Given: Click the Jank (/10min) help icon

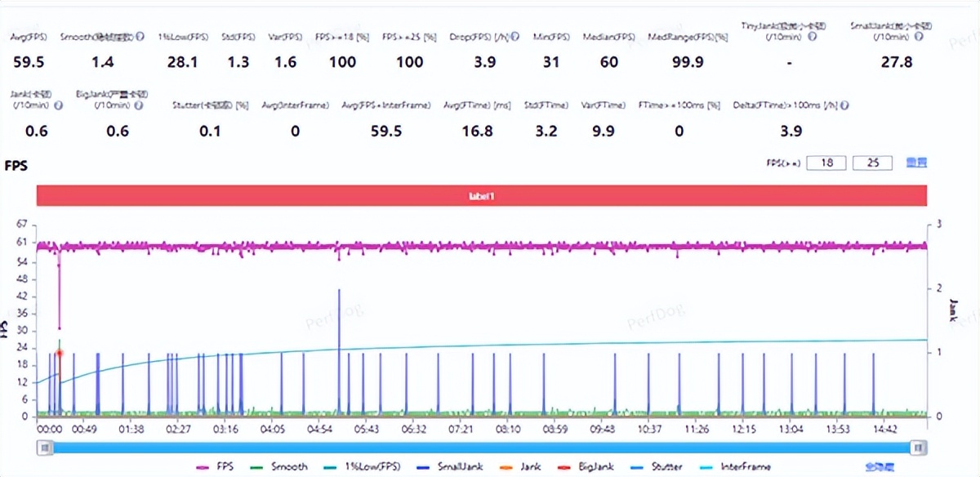Looking at the screenshot, I should [58, 105].
